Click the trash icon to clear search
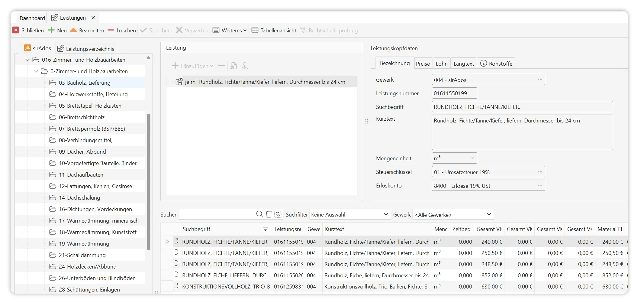644x303 pixels. [269, 214]
